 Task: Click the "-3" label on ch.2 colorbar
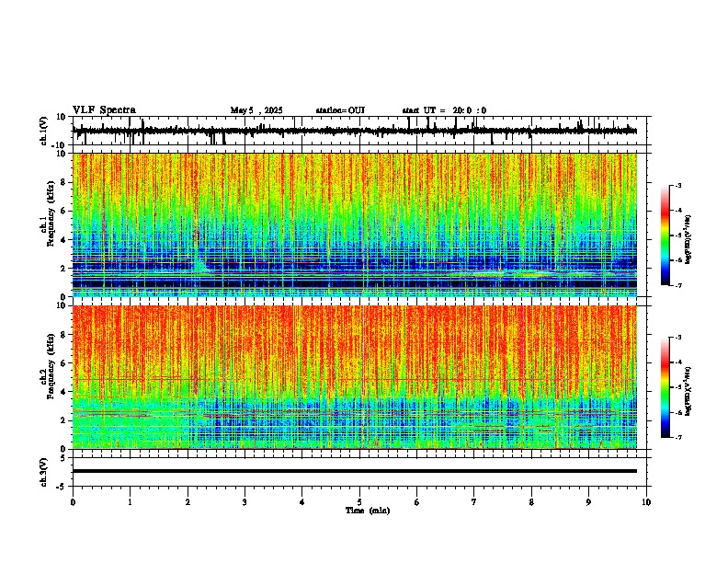[x=678, y=338]
